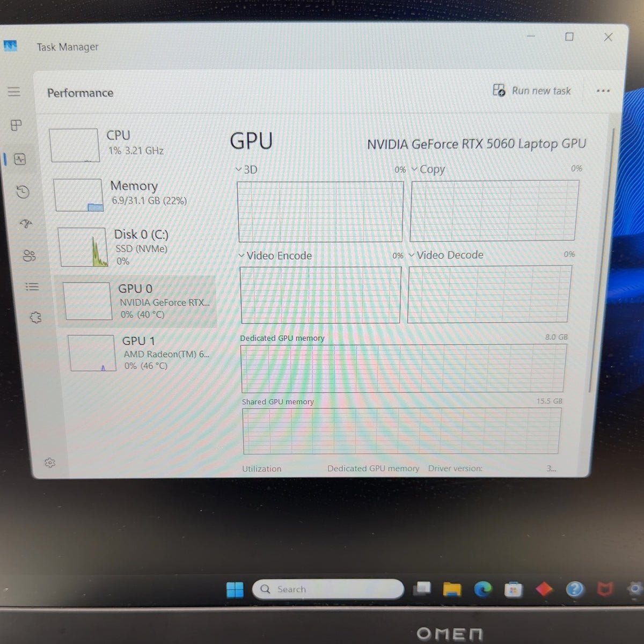The height and width of the screenshot is (644, 644).
Task: Open McAfee from the taskbar
Action: pos(605,589)
